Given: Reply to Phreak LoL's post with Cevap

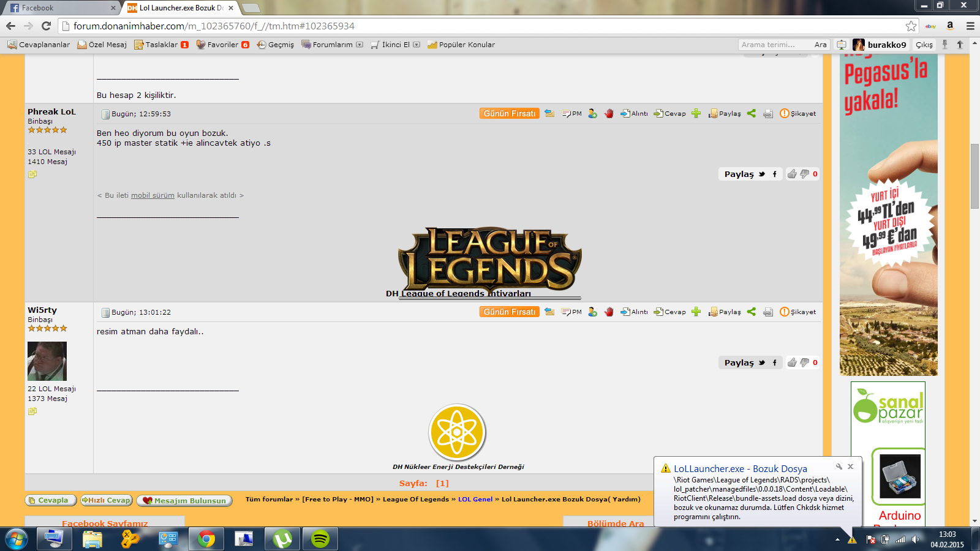Looking at the screenshot, I should tap(669, 114).
